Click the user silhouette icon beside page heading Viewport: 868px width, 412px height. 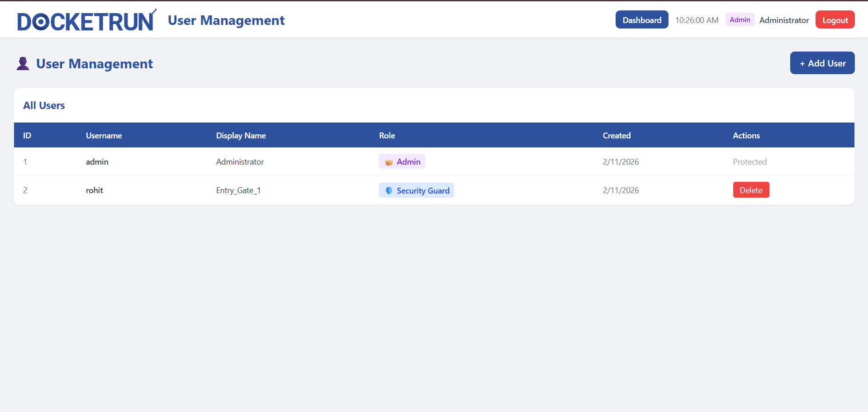tap(23, 64)
